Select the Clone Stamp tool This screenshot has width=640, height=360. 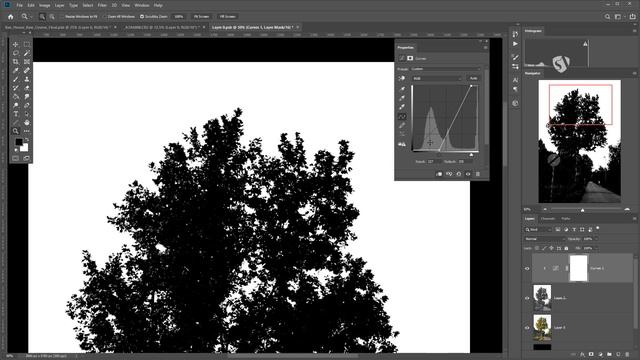[x=27, y=79]
